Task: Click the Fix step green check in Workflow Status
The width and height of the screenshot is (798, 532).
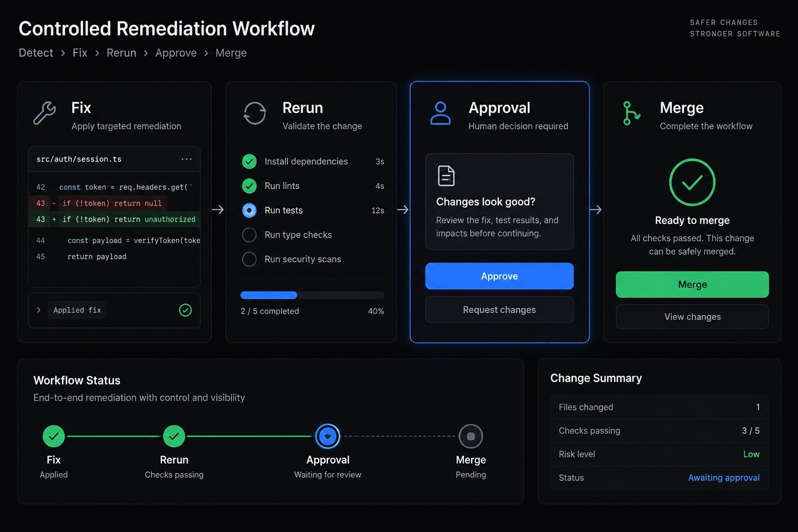Action: (54, 436)
